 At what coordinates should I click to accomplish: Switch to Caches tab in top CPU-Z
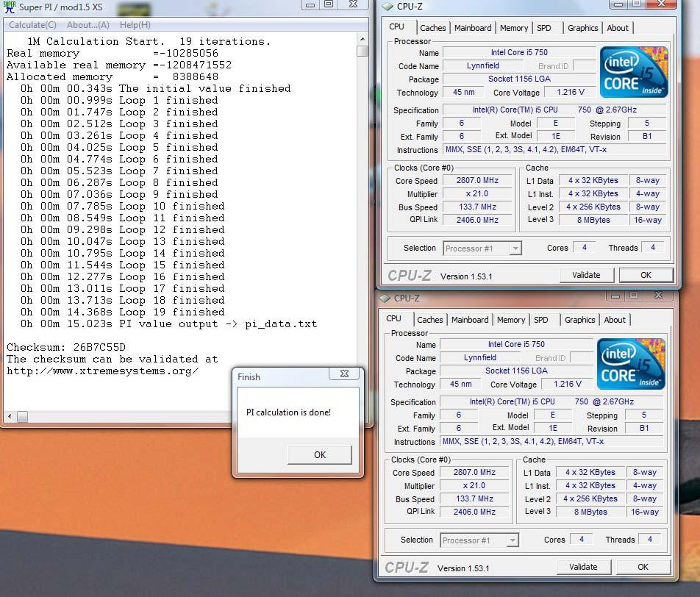[x=432, y=28]
